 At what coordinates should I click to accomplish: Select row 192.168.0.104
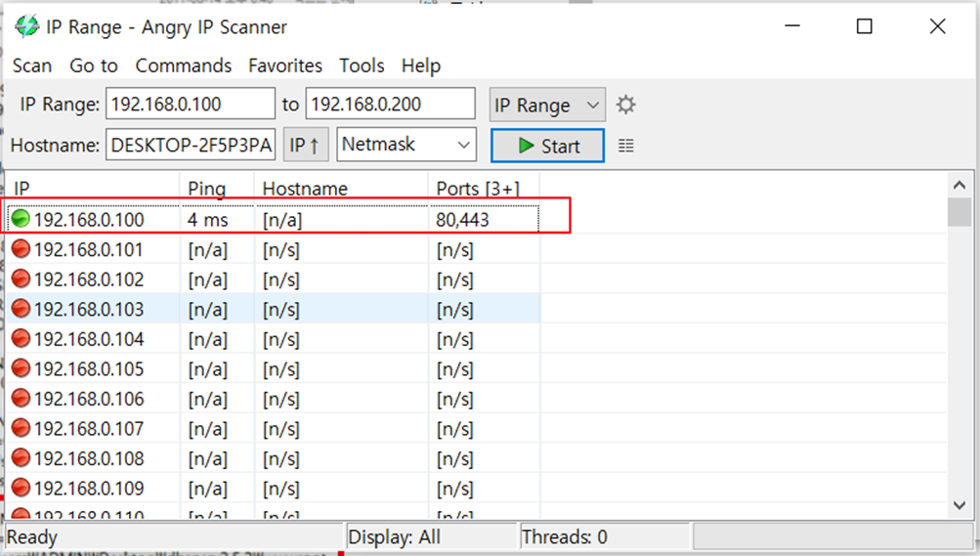click(274, 339)
